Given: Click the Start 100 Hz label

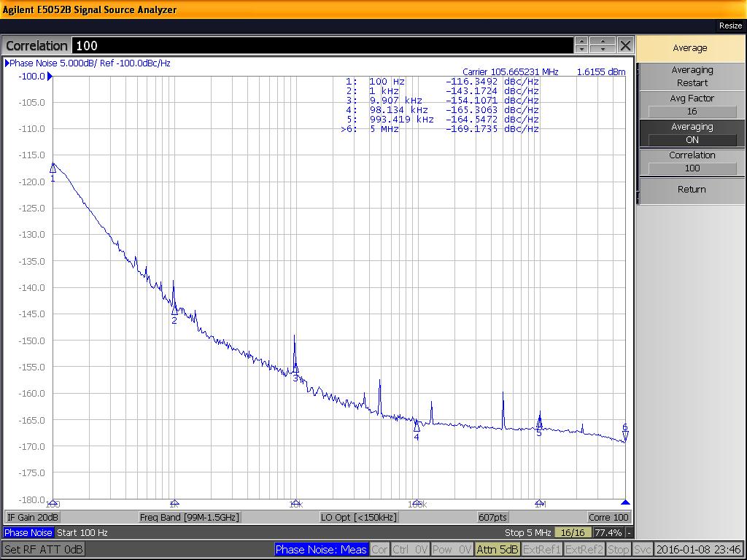Looking at the screenshot, I should 82,532.
